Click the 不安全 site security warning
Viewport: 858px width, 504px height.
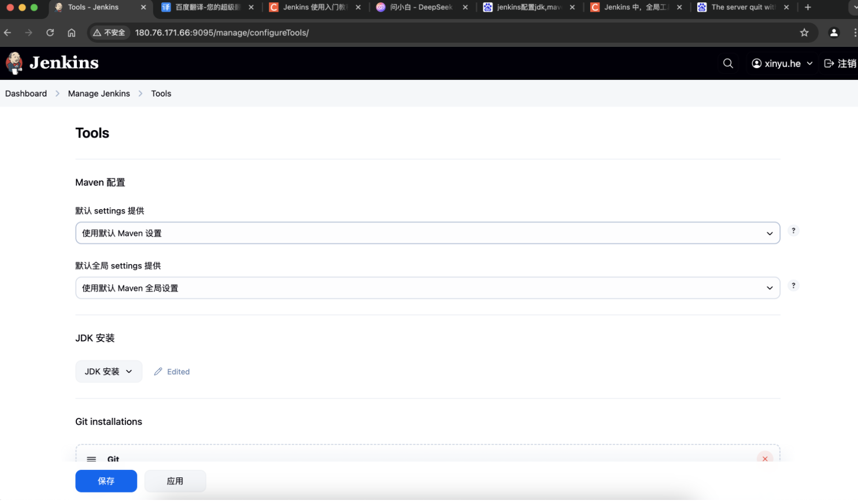pos(109,33)
